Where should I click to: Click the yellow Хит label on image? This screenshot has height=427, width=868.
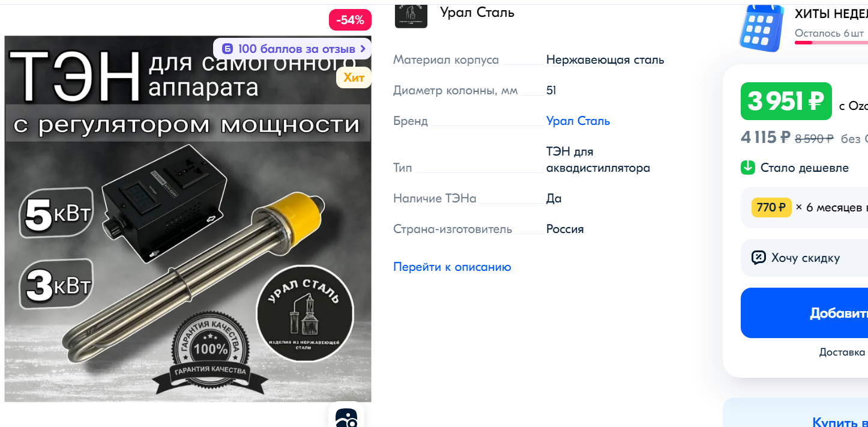[x=354, y=77]
